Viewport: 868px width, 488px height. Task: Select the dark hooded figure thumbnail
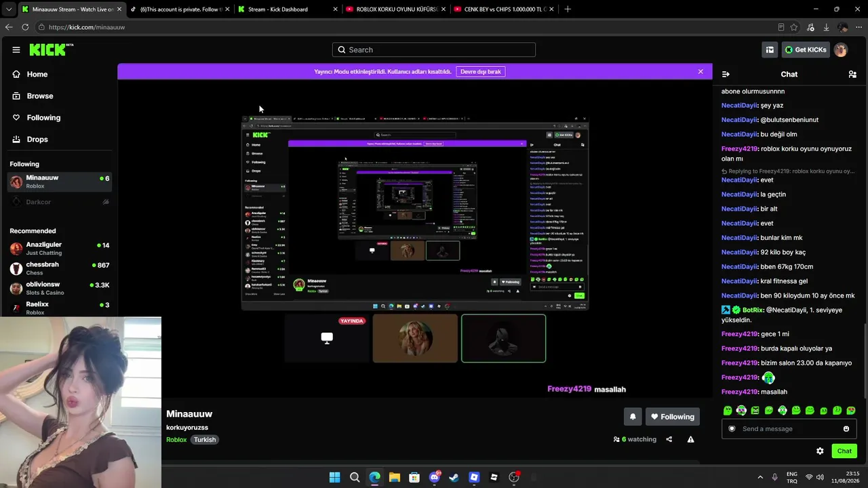[x=503, y=338]
